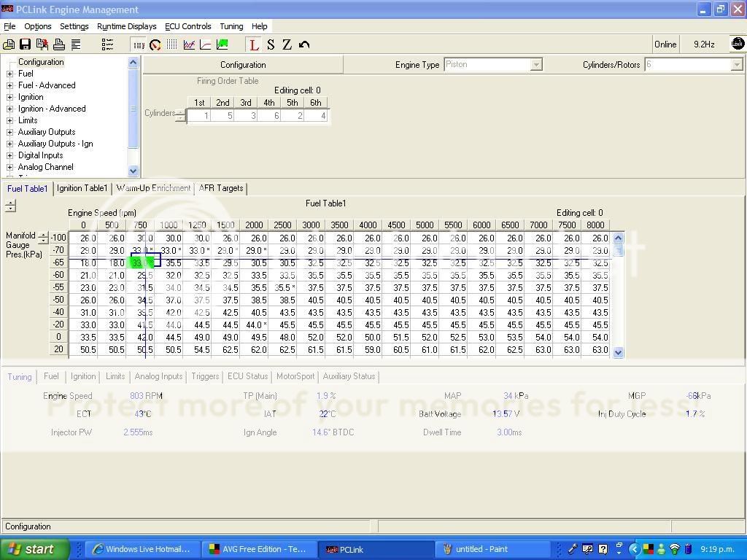Switch to untitled - Paint taskbar window

(x=492, y=549)
